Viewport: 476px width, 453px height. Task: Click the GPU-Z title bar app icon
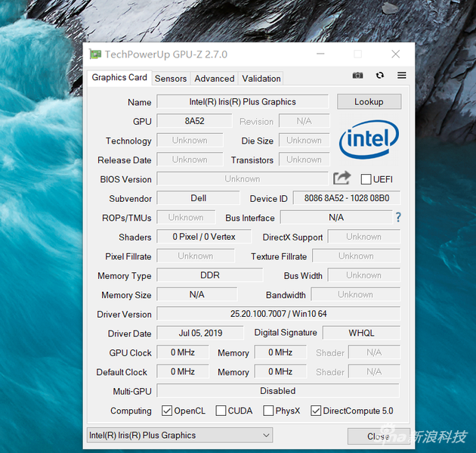pos(95,54)
